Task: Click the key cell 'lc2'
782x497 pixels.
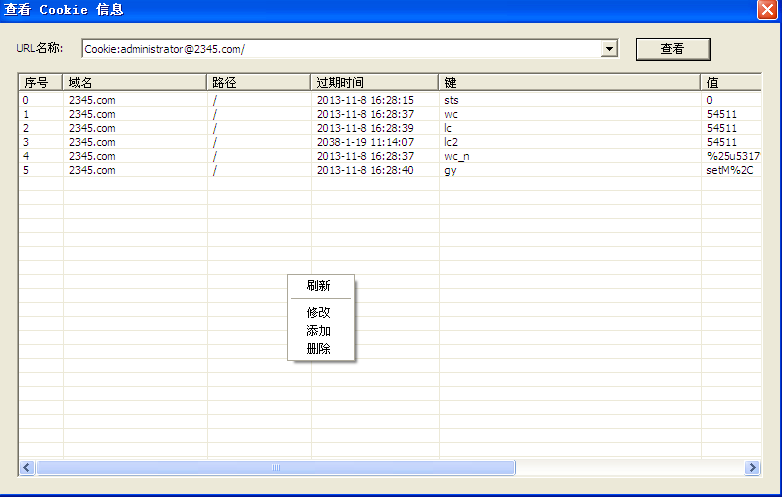Action: (x=451, y=142)
